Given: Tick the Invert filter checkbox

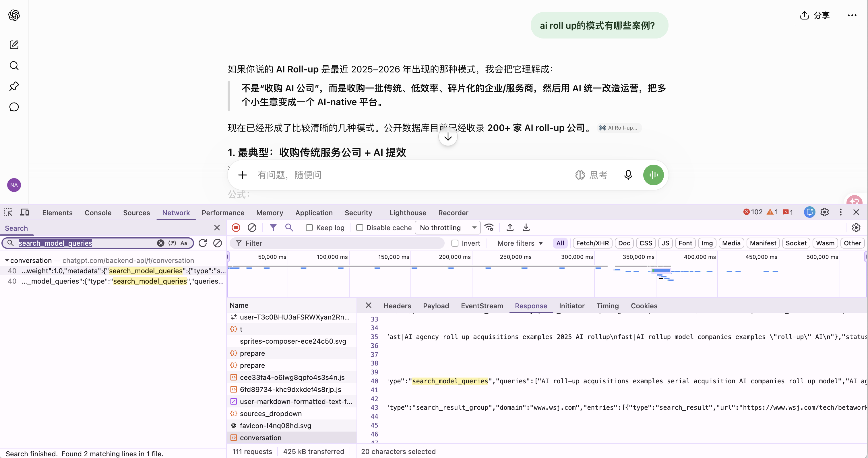Looking at the screenshot, I should pos(455,243).
